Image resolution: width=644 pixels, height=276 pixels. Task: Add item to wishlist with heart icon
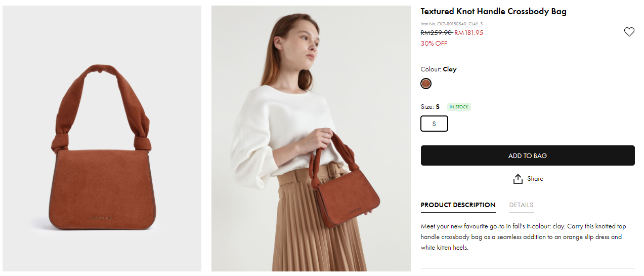point(629,32)
